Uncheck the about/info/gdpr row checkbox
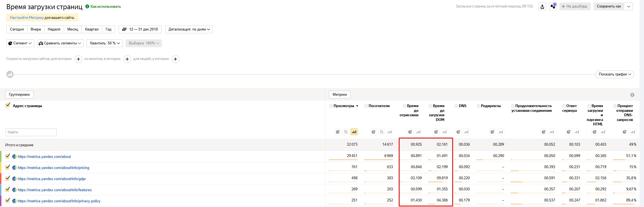This screenshot has height=207, width=644. [8, 178]
